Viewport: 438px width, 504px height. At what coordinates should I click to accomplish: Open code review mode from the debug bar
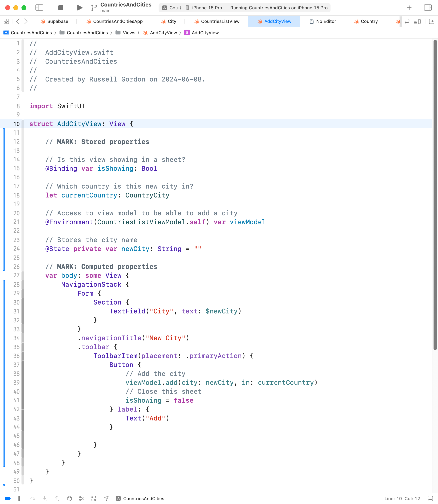pyautogui.click(x=69, y=498)
